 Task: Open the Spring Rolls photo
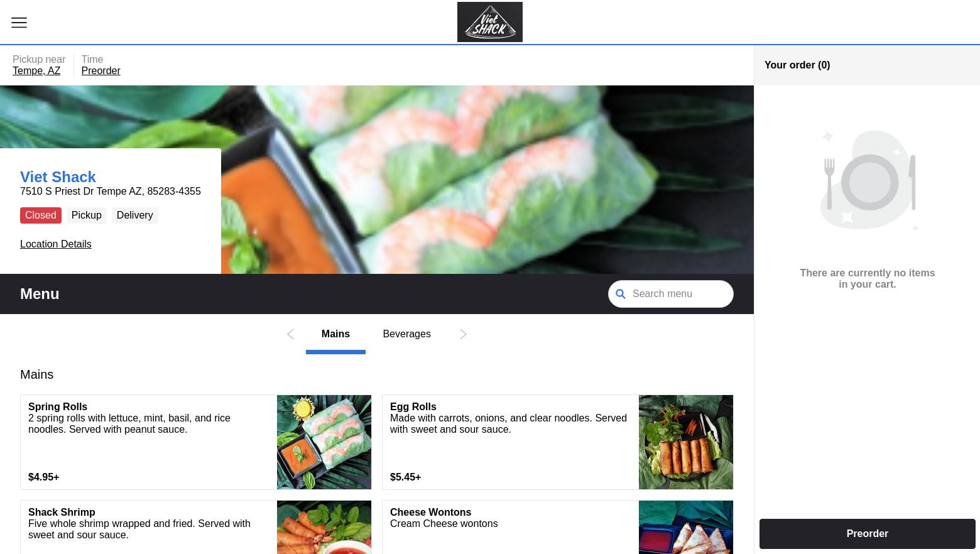pos(324,442)
